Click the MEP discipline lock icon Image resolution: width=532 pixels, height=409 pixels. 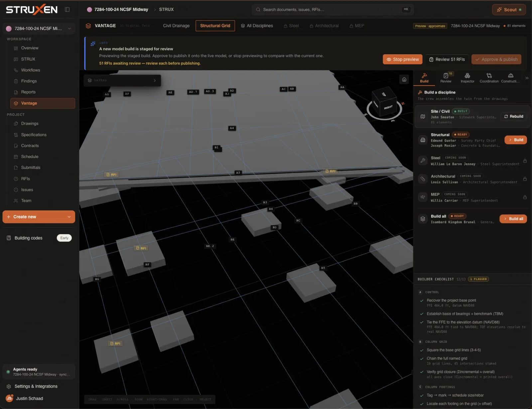pos(525,197)
